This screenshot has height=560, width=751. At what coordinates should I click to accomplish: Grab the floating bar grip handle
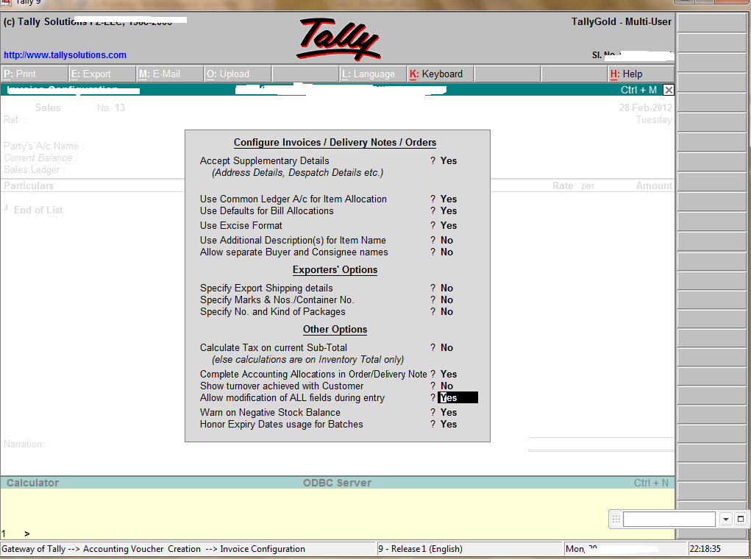click(x=616, y=519)
